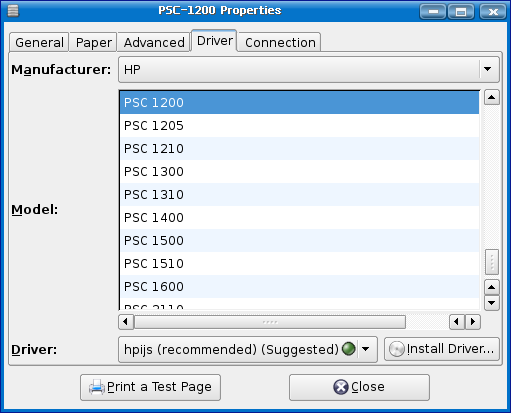511x413 pixels.
Task: Click the green driver status indicator
Action: click(x=349, y=349)
